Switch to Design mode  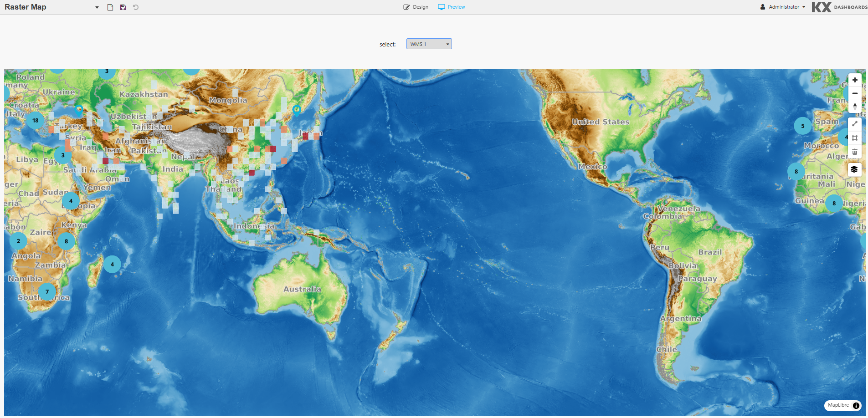pyautogui.click(x=416, y=7)
